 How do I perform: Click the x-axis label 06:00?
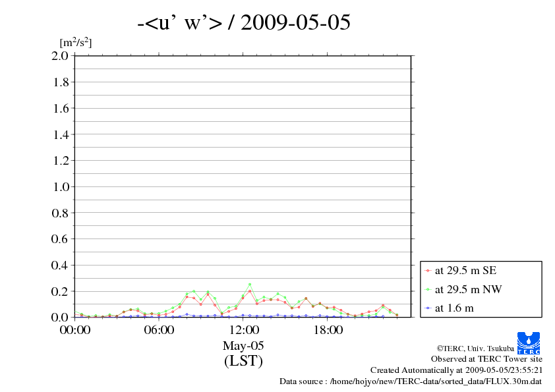(x=159, y=330)
